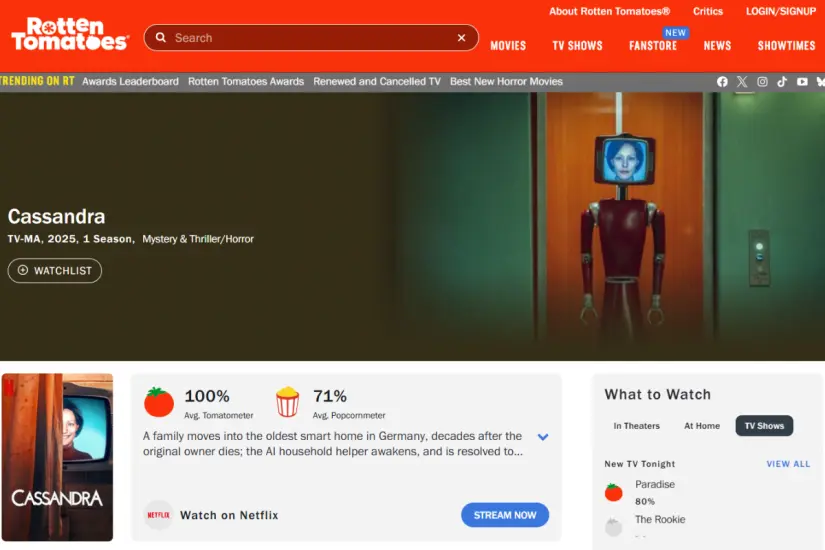Open the TikTok social icon
This screenshot has width=825, height=550.
[x=782, y=82]
